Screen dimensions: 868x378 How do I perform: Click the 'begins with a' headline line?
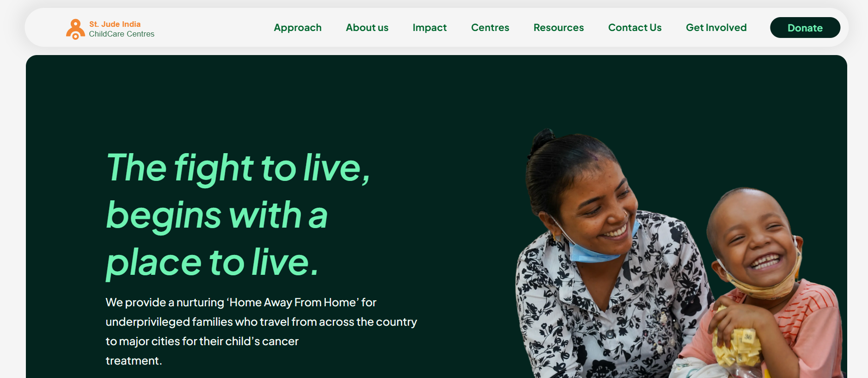217,216
